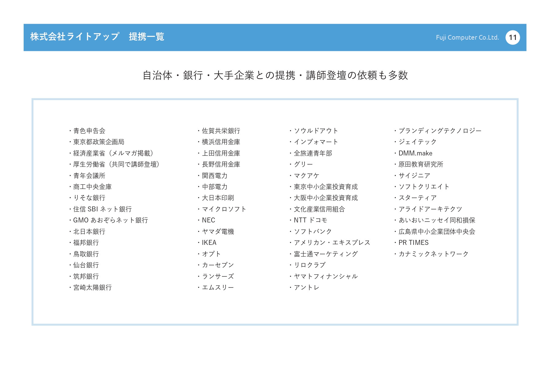
Task: Click the 中部電力 entry
Action: pyautogui.click(x=212, y=187)
